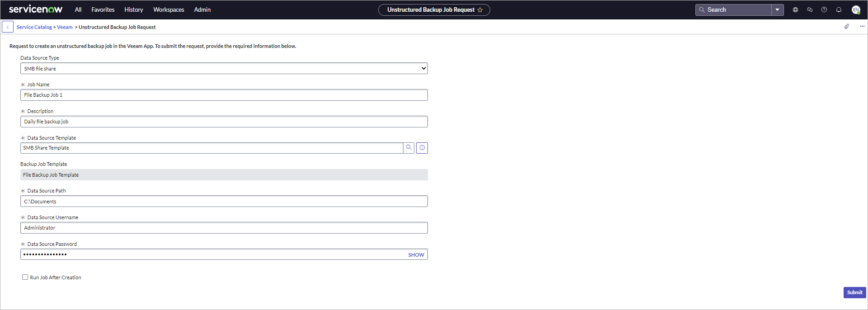Open the sidebar discussions chat icon
Image resolution: width=868 pixels, height=310 pixels.
point(810,9)
